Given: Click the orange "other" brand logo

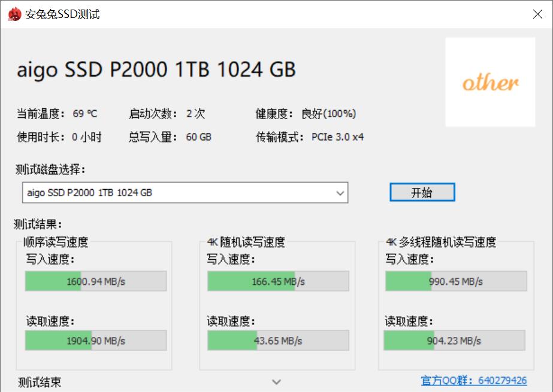Looking at the screenshot, I should (490, 82).
